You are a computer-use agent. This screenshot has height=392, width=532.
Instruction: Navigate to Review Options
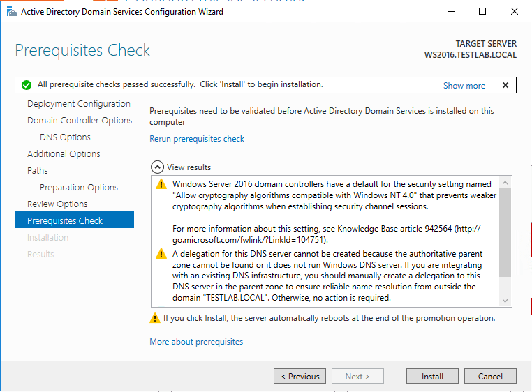click(57, 204)
